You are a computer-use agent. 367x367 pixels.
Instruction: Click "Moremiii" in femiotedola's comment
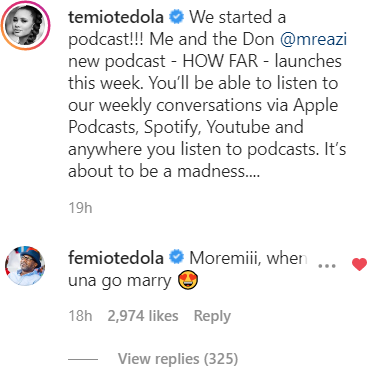click(x=225, y=258)
